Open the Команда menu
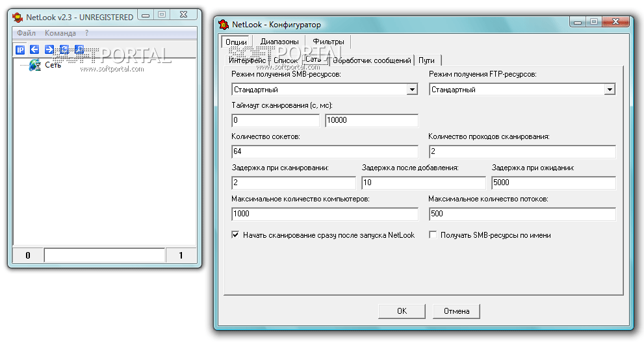 pos(60,33)
